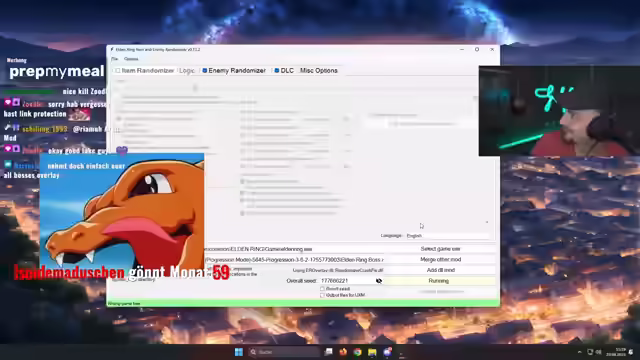The image size is (640, 360).
Task: Check the Output files for UXM option
Action: (322, 295)
